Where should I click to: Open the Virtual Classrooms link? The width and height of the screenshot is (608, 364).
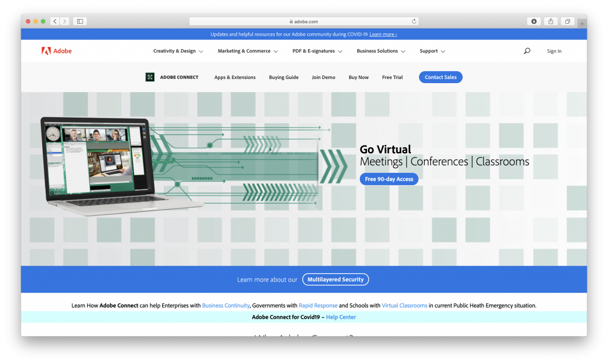404,305
